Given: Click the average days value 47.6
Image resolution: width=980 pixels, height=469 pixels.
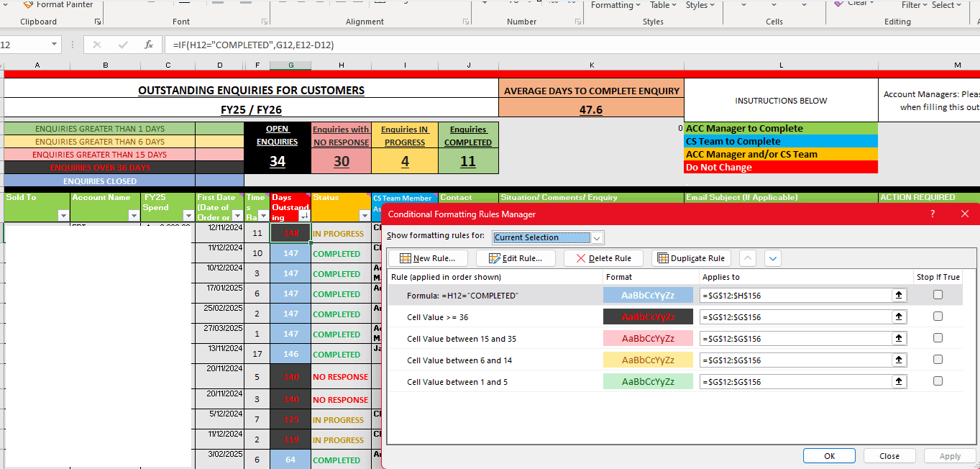Looking at the screenshot, I should coord(591,110).
